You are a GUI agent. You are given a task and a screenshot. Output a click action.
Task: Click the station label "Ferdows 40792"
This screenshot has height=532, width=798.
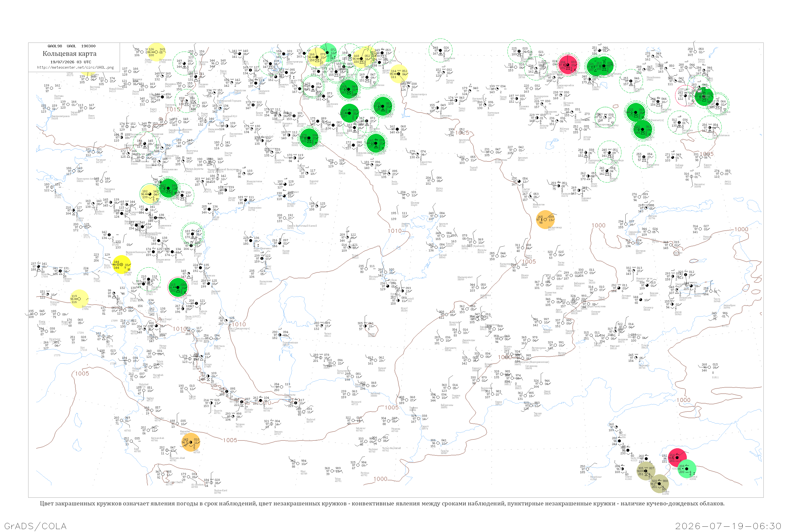click(365, 474)
